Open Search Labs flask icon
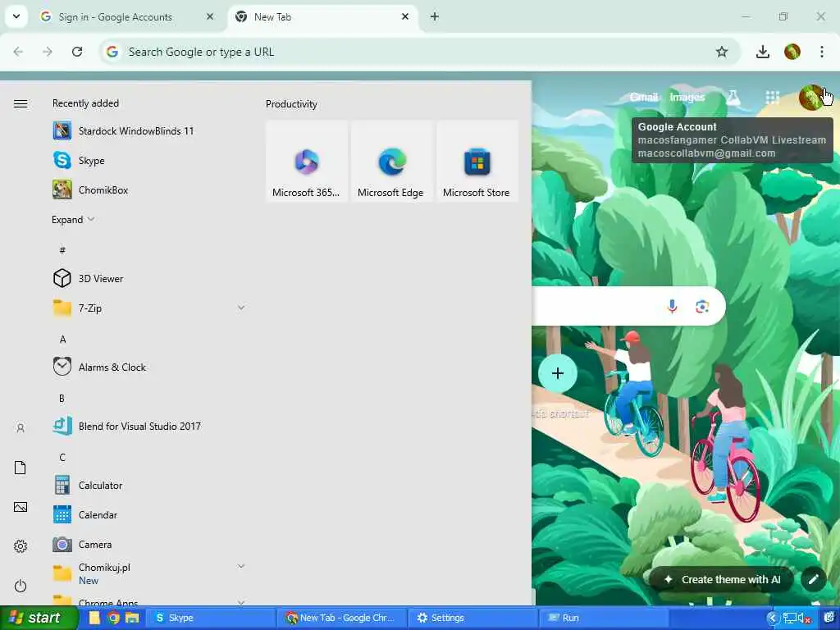 coord(733,97)
